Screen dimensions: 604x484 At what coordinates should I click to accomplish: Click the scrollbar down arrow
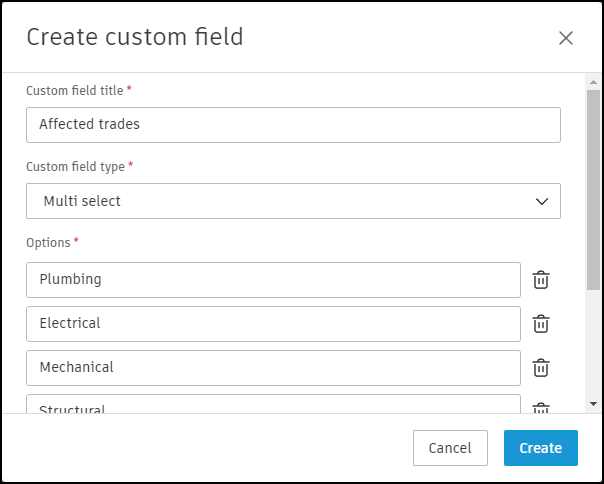(594, 403)
